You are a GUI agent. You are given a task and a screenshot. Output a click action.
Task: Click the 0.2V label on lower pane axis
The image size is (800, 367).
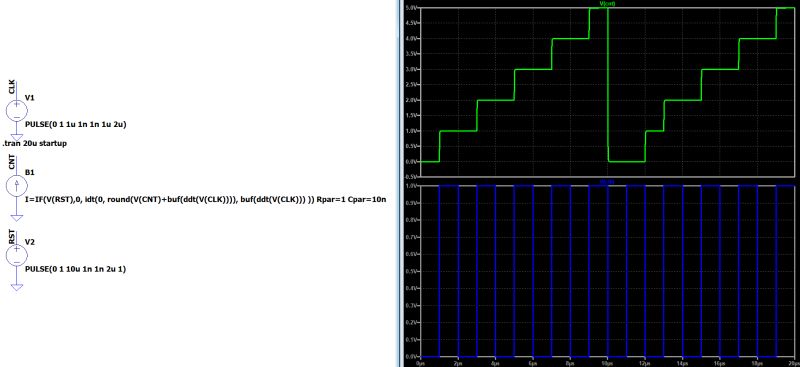(411, 322)
